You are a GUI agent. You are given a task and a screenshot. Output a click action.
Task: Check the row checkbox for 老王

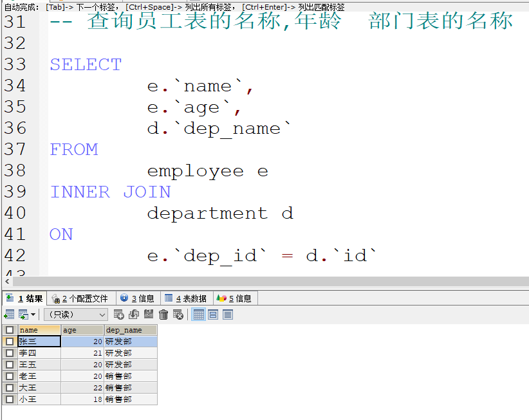click(9, 376)
